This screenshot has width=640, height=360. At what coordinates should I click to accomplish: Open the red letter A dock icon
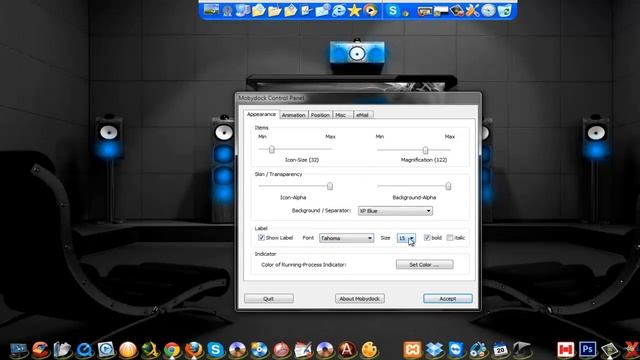pos(347,350)
